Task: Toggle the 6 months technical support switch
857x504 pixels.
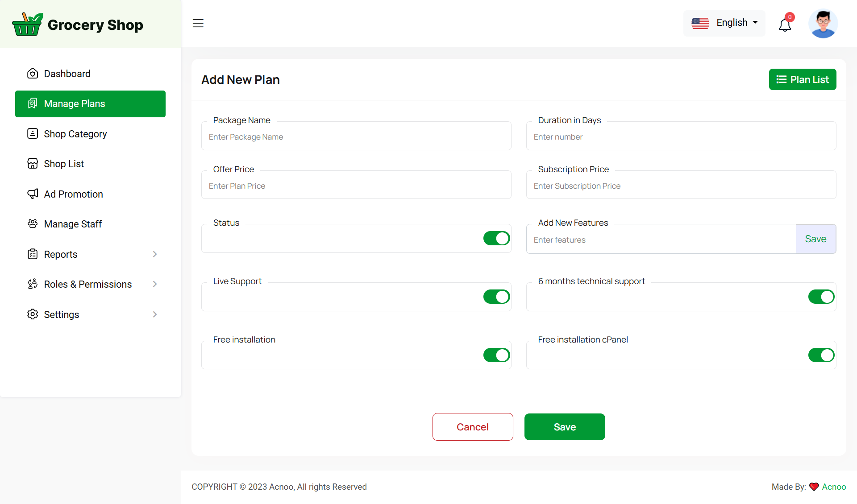Action: pos(821,297)
